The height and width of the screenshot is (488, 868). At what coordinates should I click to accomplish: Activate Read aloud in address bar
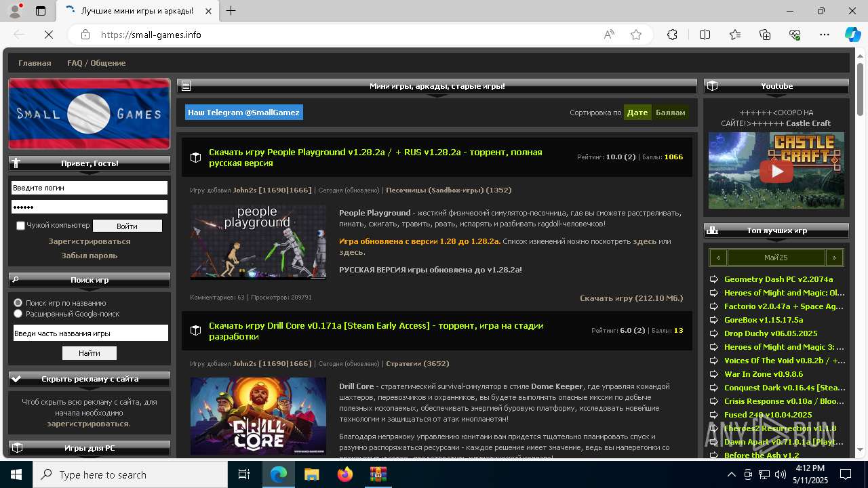point(609,35)
